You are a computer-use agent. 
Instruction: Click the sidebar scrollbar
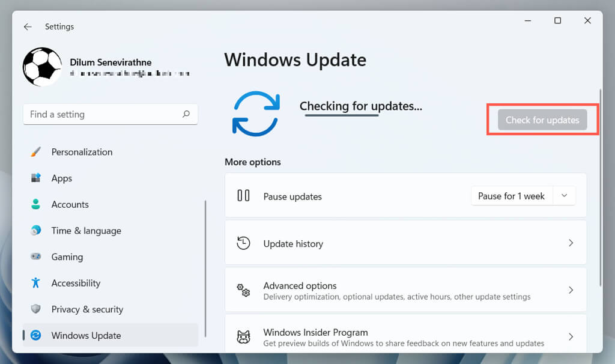point(205,268)
